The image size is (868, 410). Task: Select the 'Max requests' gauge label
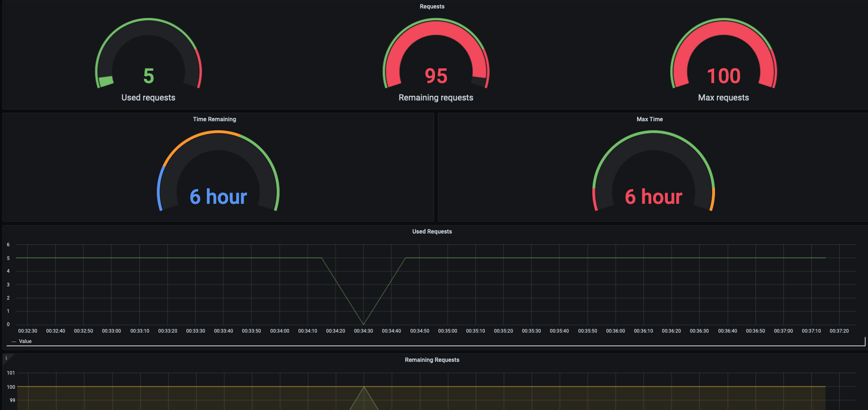[x=723, y=98]
